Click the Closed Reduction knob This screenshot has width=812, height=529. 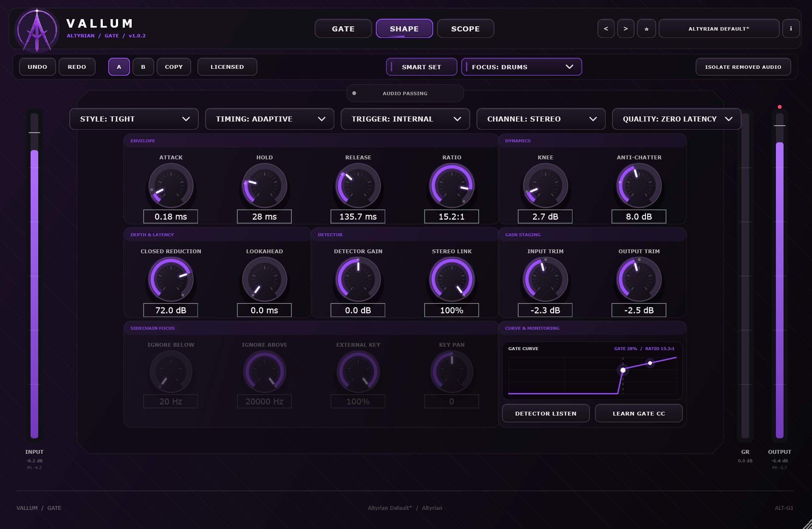pos(171,280)
